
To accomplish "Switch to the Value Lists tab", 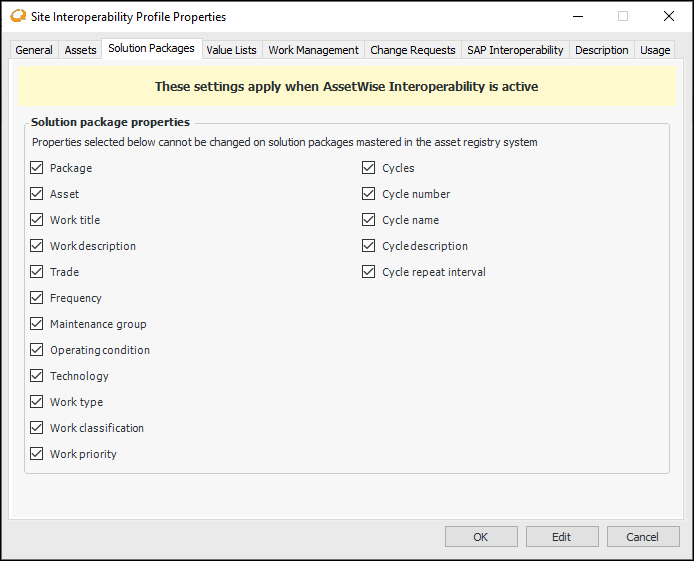I will point(231,50).
